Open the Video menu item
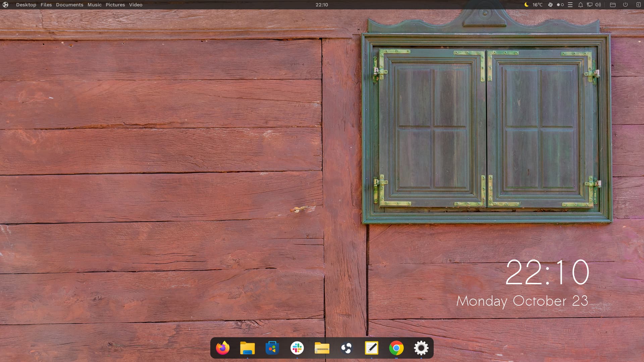Viewport: 644px width, 362px height. 136,5
